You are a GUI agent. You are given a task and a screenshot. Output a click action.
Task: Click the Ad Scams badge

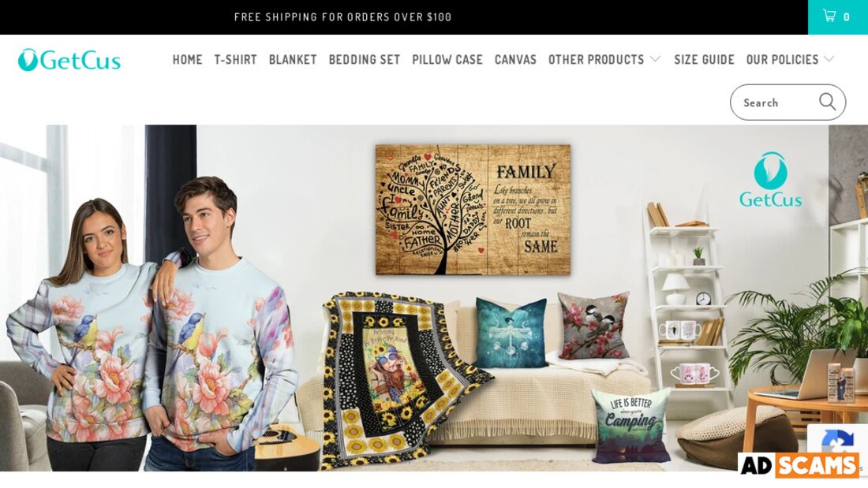click(799, 465)
